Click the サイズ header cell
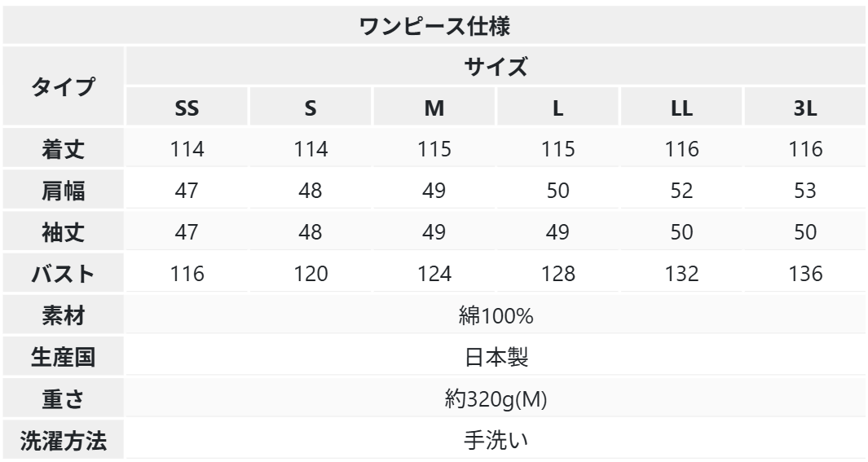 pos(496,66)
